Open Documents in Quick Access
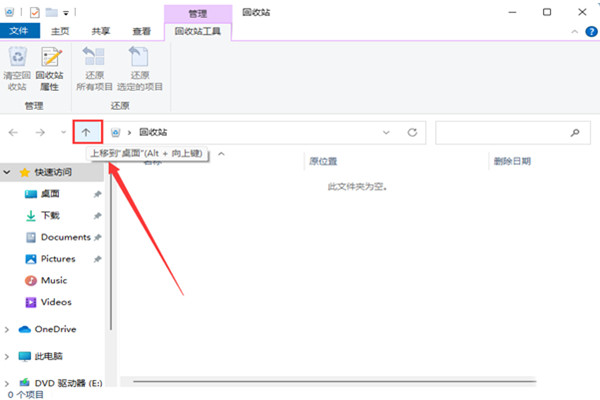Image resolution: width=600 pixels, height=400 pixels. click(65, 237)
